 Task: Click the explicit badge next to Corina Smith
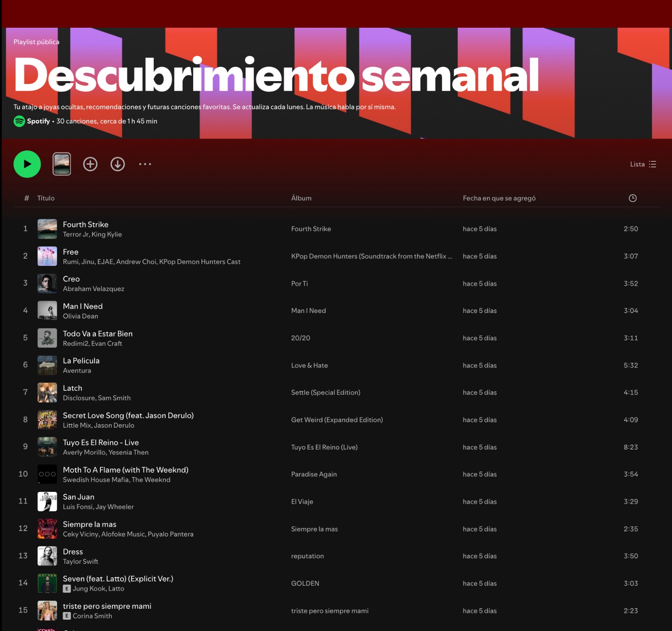tap(66, 616)
